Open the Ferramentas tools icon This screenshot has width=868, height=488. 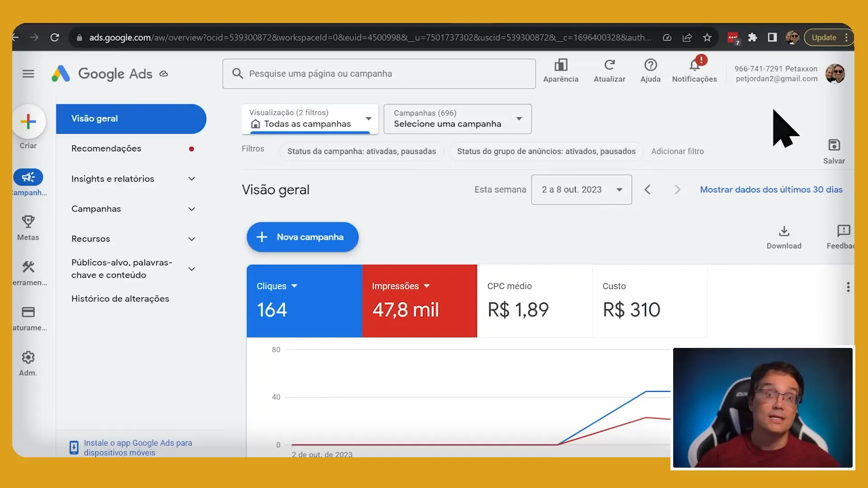(28, 267)
